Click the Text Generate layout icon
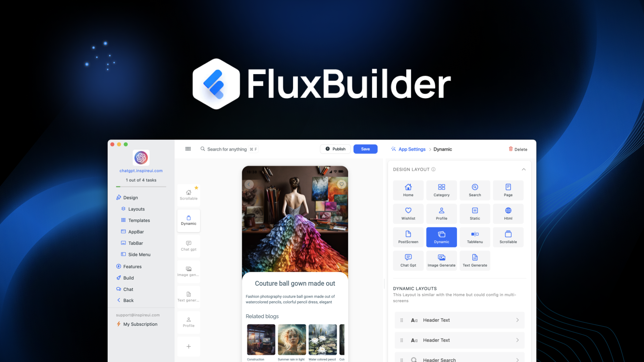This screenshot has height=362, width=644. click(475, 260)
